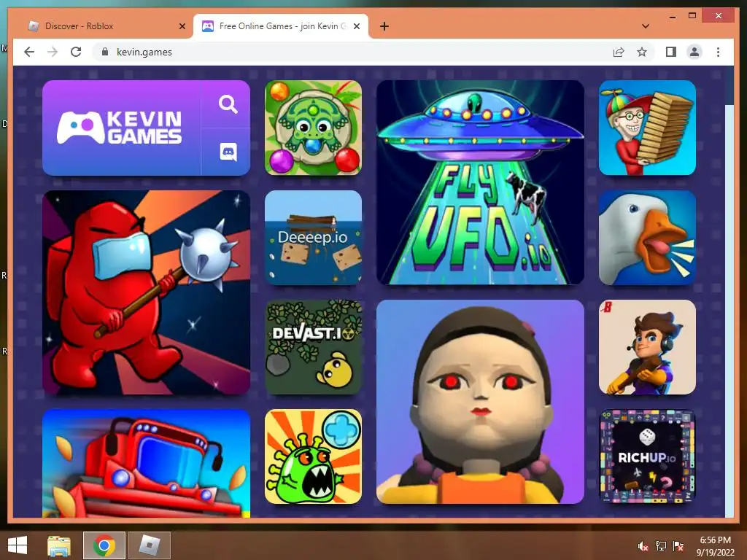Switch to the Discover - Roblox tab
The image size is (747, 560).
pyautogui.click(x=105, y=26)
